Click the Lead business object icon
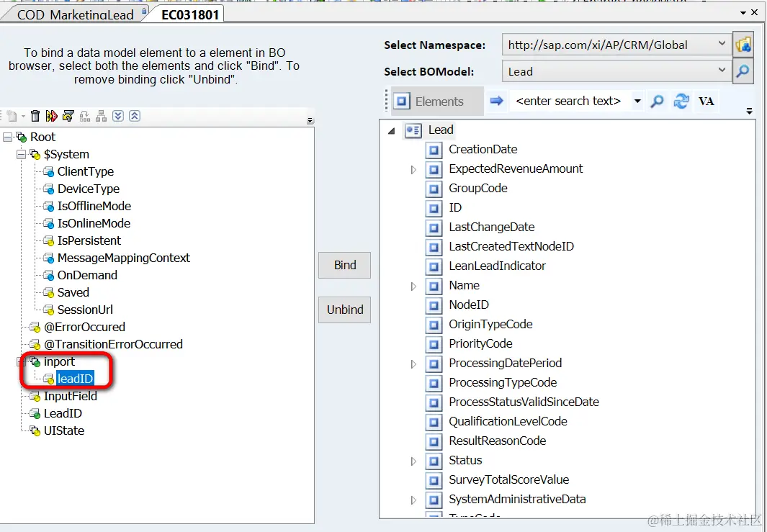Viewport: 767px width, 532px height. click(413, 130)
